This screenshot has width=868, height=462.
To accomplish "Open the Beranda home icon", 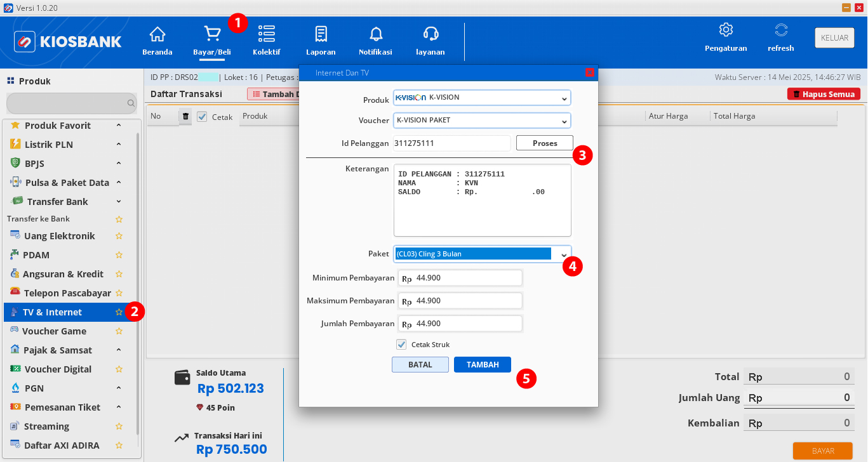I will [x=157, y=34].
